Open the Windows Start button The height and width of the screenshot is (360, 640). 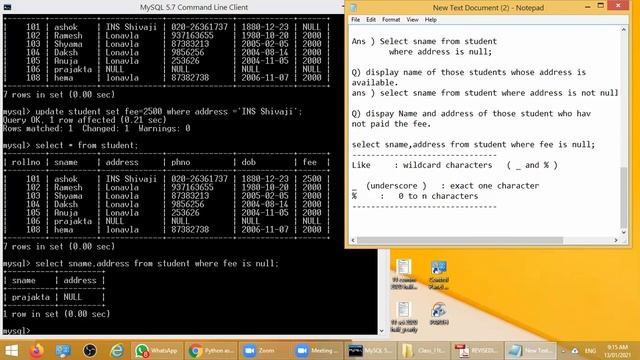click(x=11, y=351)
